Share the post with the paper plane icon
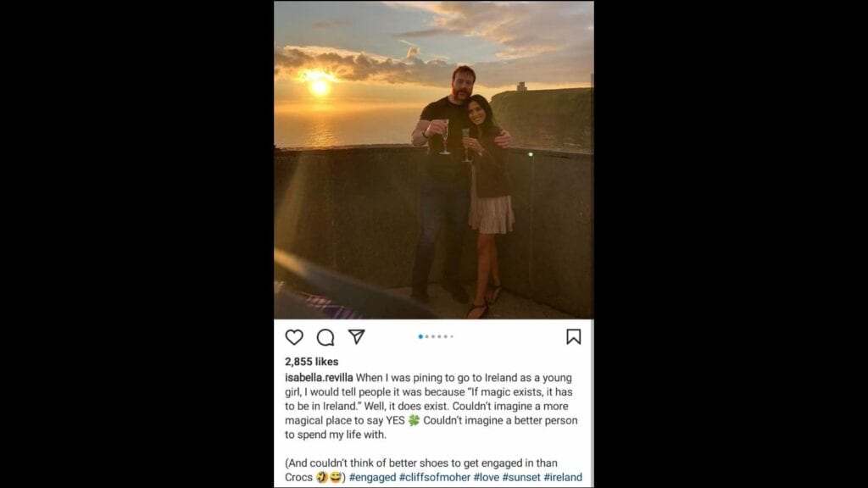Viewport: 868px width, 488px height. (357, 336)
